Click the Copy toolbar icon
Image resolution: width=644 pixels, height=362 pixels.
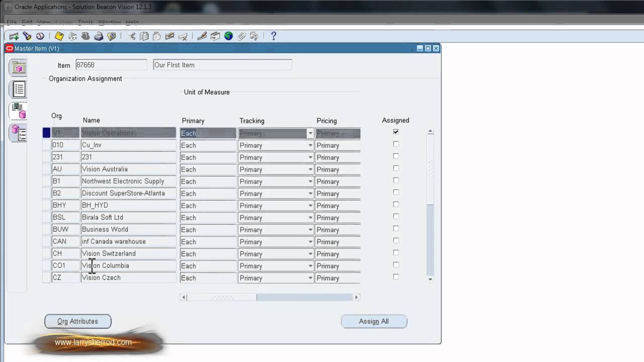144,36
